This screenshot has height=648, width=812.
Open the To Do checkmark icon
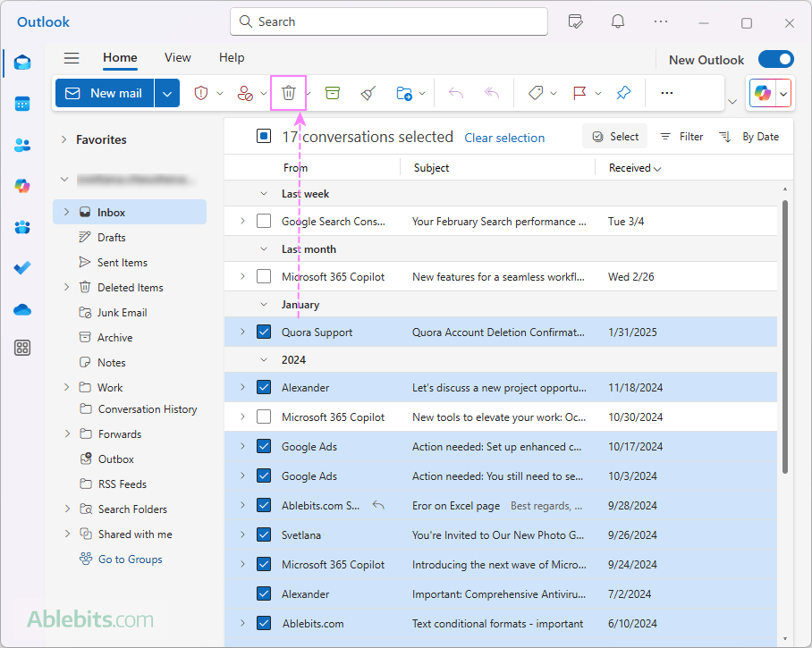pos(22,267)
